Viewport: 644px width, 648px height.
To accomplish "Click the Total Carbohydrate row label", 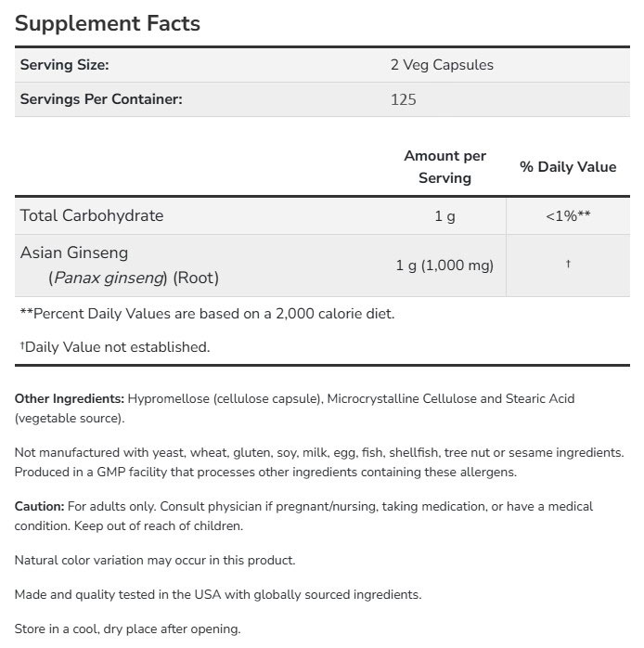I will [x=92, y=215].
